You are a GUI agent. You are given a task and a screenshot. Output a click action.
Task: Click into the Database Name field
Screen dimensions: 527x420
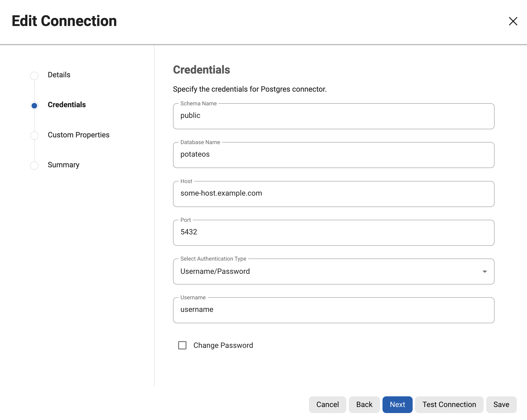point(333,155)
